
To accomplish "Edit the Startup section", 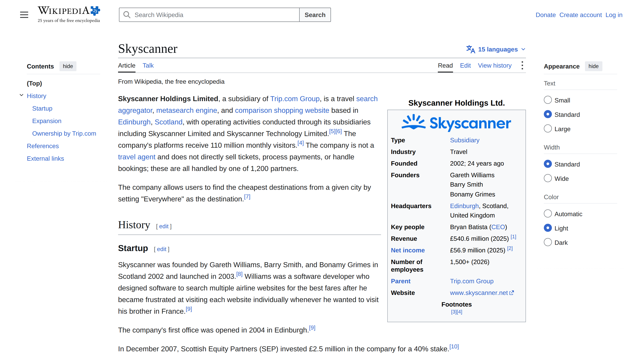I will pyautogui.click(x=161, y=249).
